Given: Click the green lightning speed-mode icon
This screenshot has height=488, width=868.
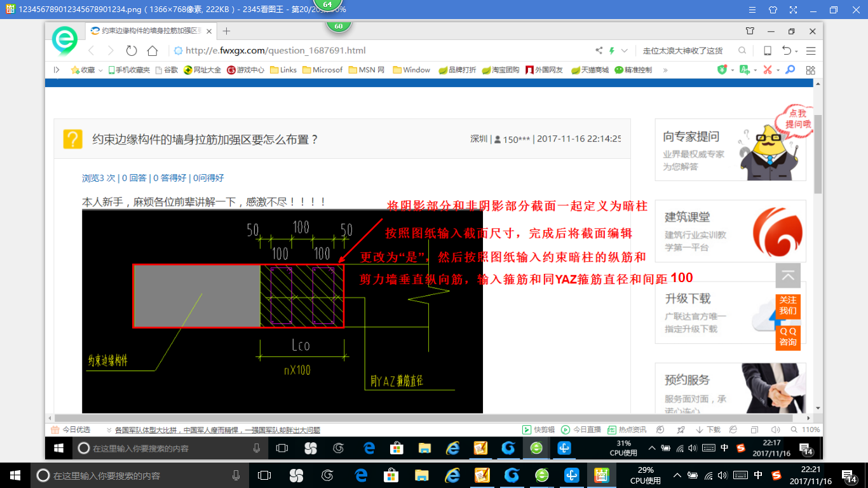Looking at the screenshot, I should coord(612,51).
